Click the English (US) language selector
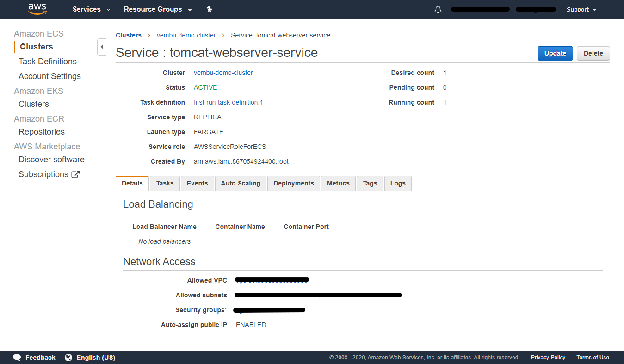Image resolution: width=624 pixels, height=364 pixels. pyautogui.click(x=96, y=358)
